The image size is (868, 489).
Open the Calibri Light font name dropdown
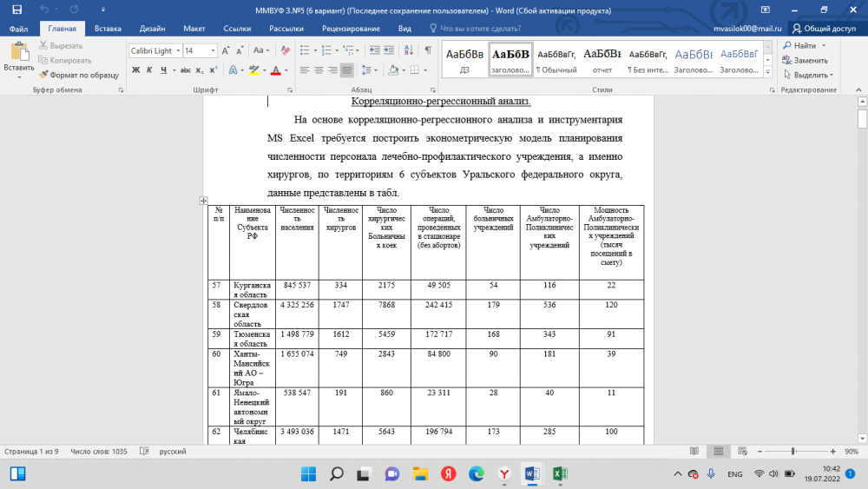coord(176,51)
